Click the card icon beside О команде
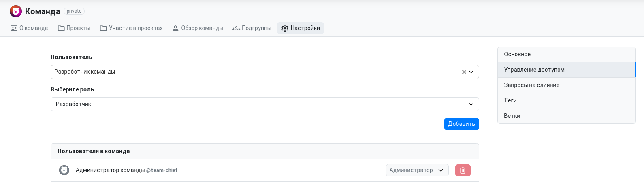Screen dimensions: 644x191 14,28
